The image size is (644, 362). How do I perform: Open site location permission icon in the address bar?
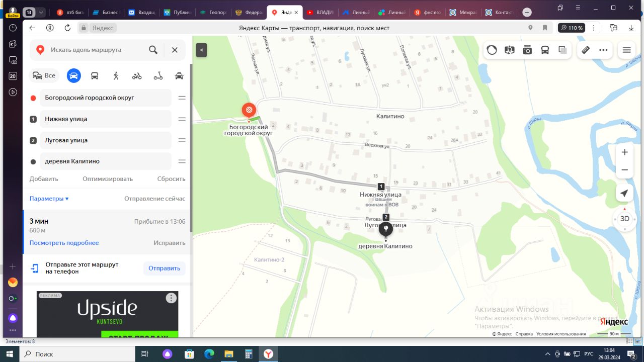tap(530, 28)
